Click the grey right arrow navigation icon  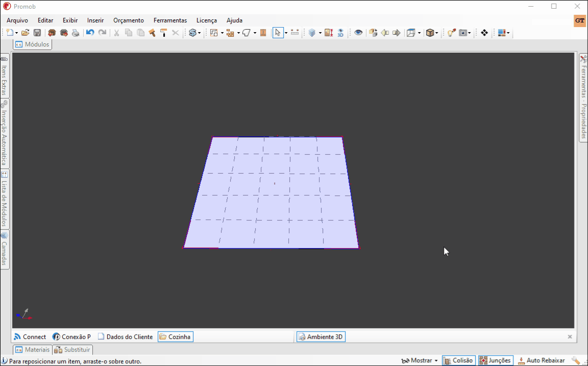click(397, 33)
